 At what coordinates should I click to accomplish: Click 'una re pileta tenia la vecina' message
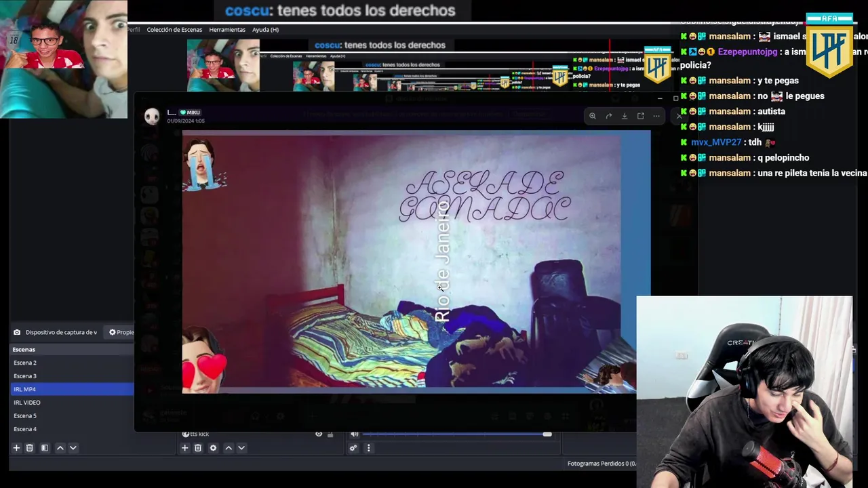(x=774, y=174)
